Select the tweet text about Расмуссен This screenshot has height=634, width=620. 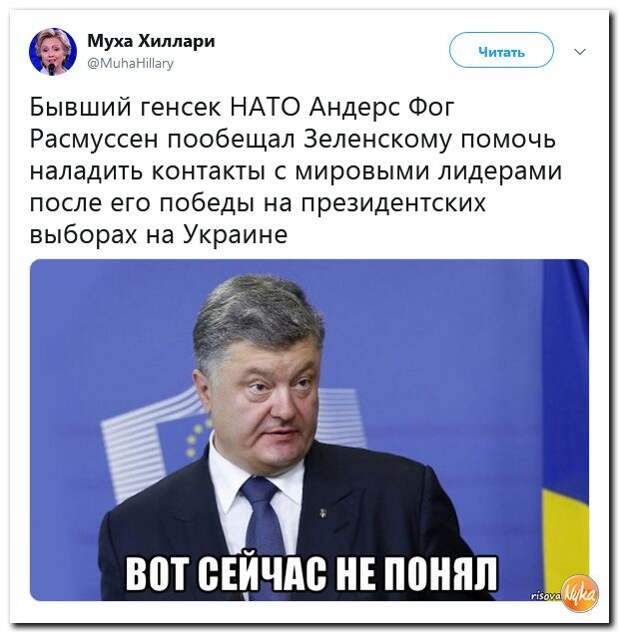tap(296, 171)
